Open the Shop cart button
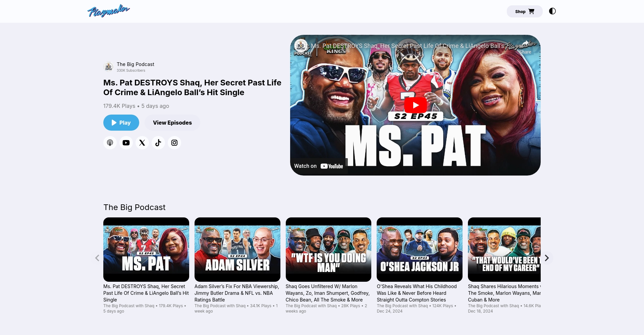 [525, 11]
